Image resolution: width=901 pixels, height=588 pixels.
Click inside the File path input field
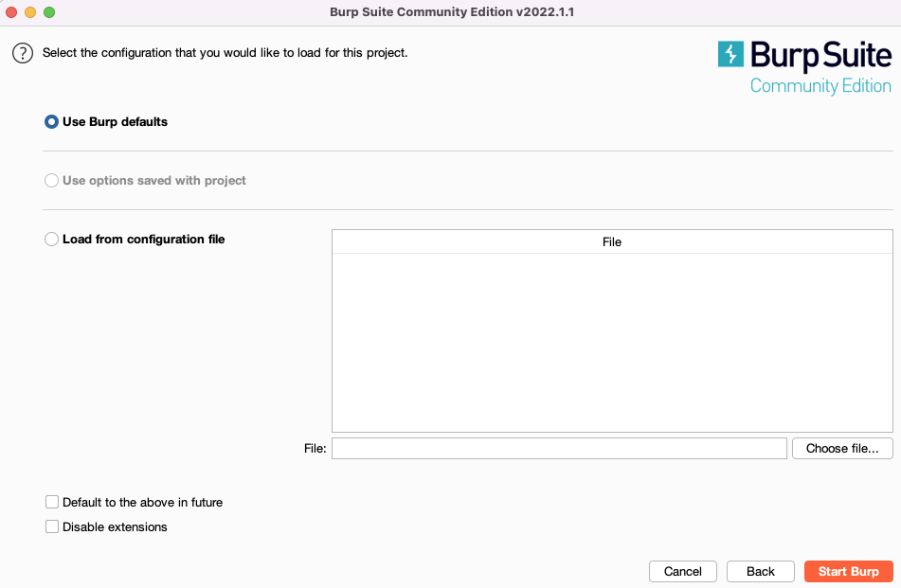[559, 448]
